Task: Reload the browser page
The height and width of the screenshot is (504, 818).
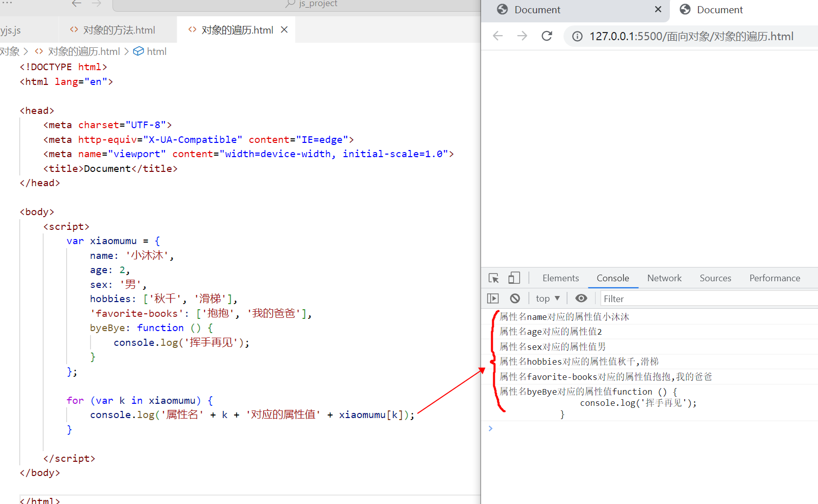Action: coord(547,36)
